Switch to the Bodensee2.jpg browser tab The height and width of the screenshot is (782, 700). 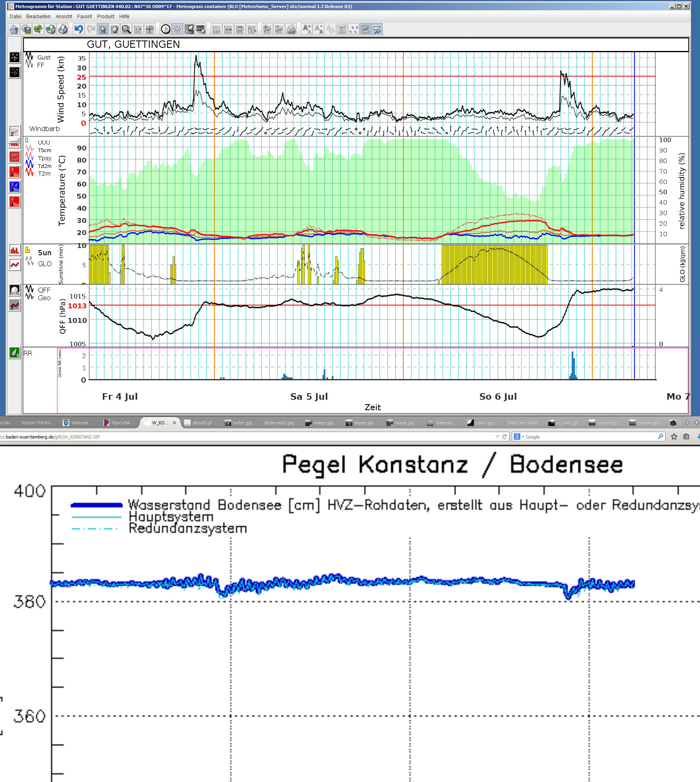281,423
